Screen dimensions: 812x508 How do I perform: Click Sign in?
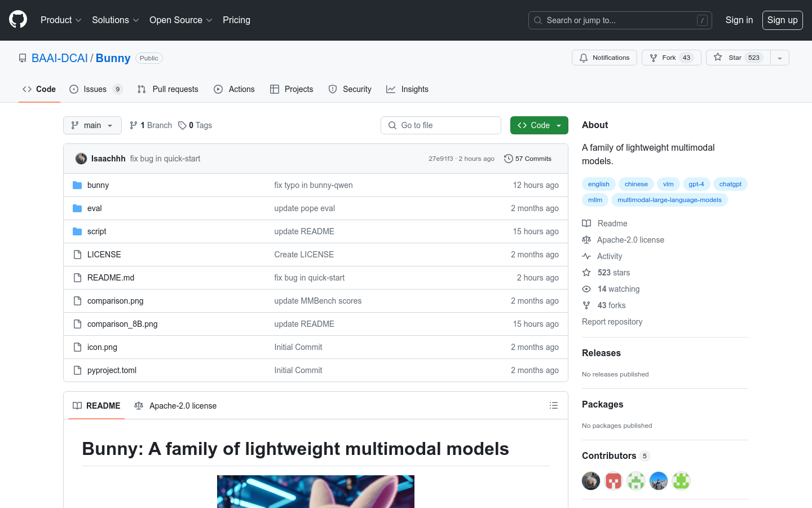[x=739, y=20]
